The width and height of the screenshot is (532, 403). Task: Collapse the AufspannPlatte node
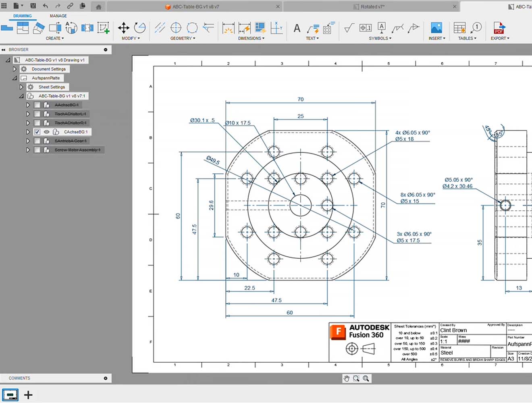(14, 78)
